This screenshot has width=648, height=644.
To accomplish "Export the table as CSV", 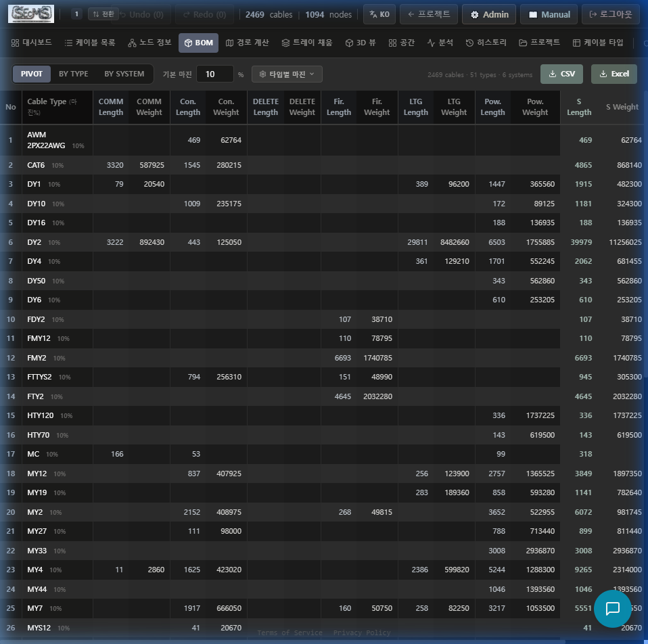I will (x=561, y=74).
